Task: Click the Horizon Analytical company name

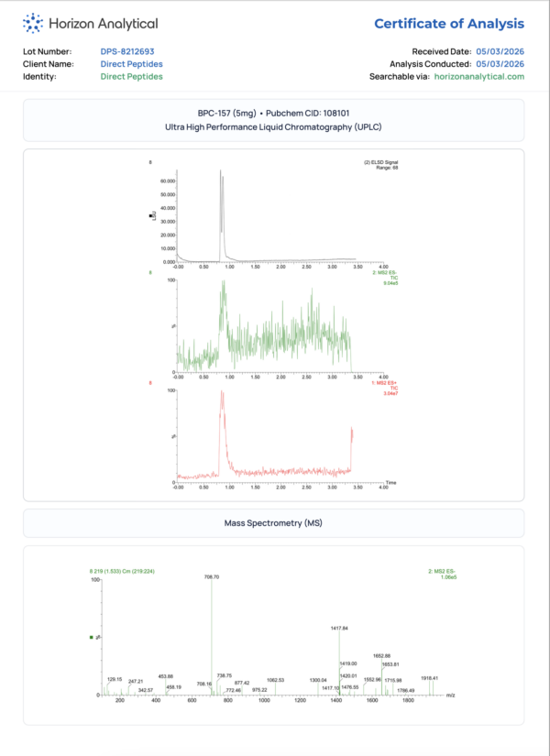Action: pos(104,24)
